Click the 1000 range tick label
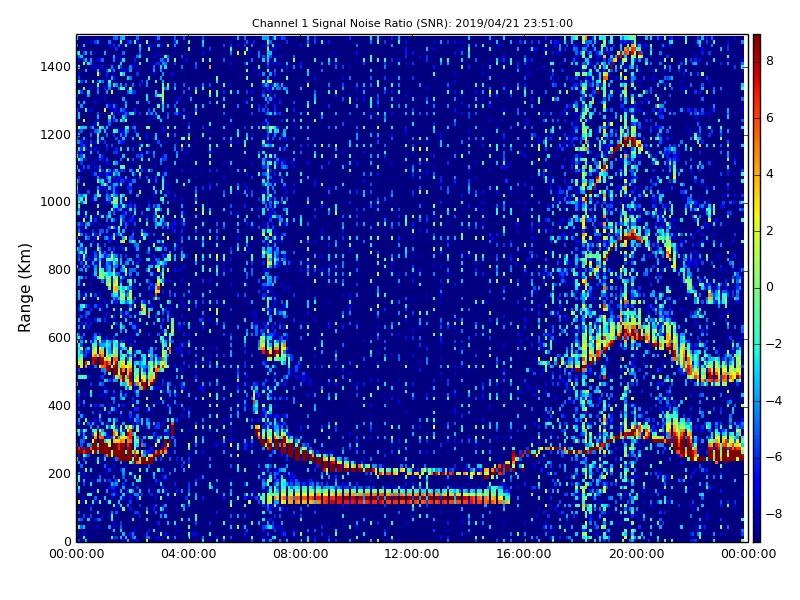 pyautogui.click(x=56, y=202)
